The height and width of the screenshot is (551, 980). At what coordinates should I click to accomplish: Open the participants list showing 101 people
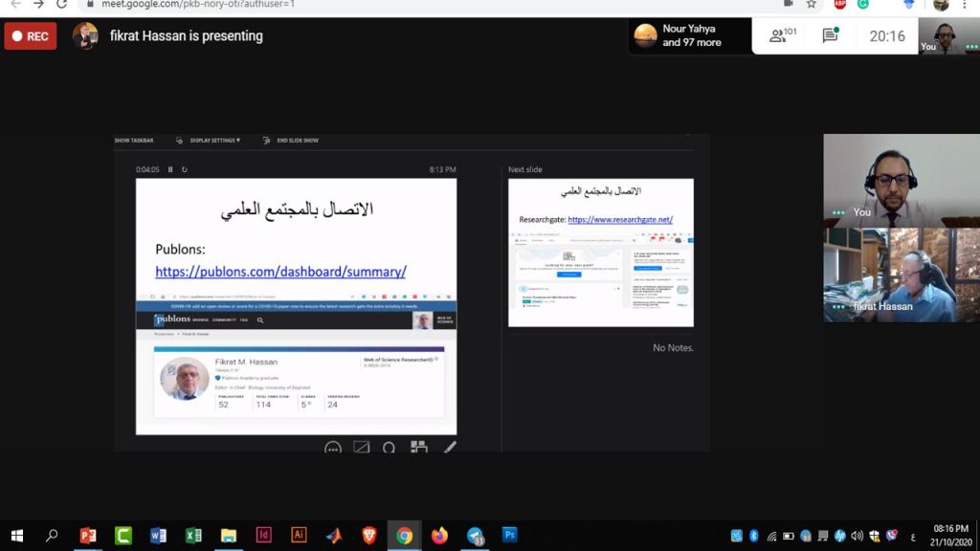(x=783, y=36)
